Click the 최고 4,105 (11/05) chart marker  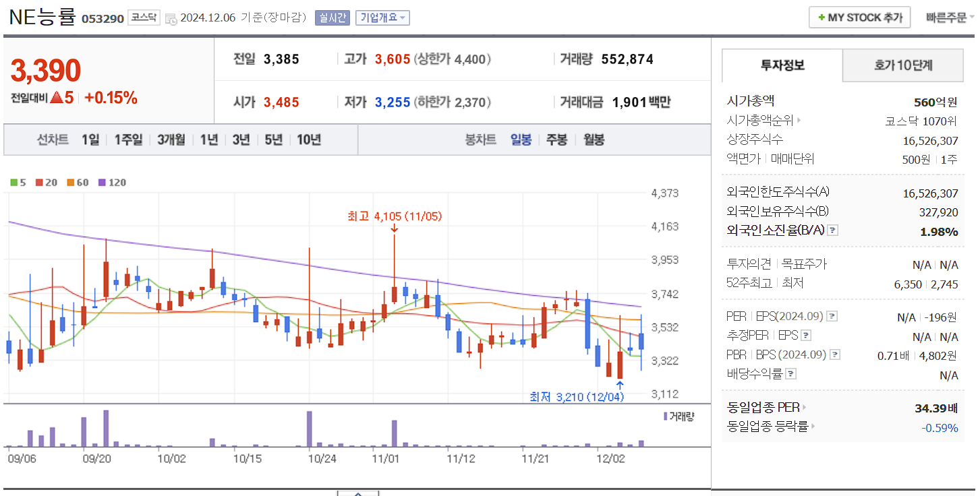(394, 217)
